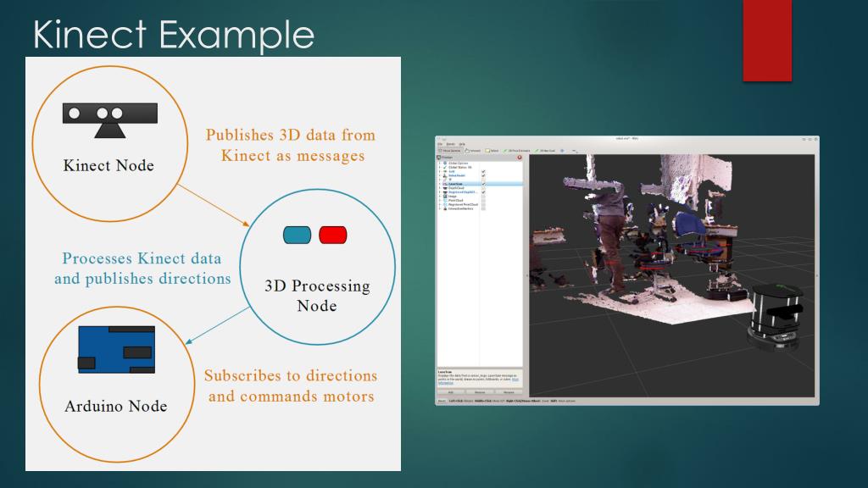The height and width of the screenshot is (488, 868).
Task: Click the robot model in the 3D view
Action: (x=775, y=317)
